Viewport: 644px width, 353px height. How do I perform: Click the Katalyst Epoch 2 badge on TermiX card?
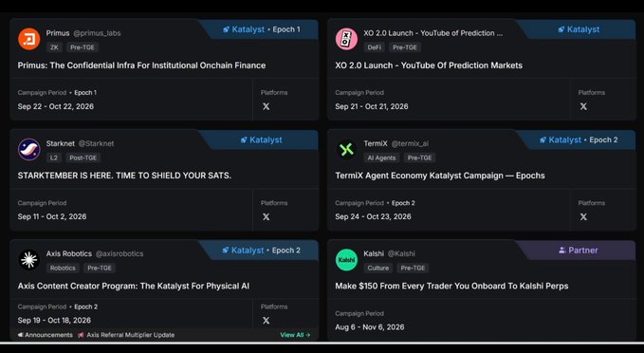point(579,140)
